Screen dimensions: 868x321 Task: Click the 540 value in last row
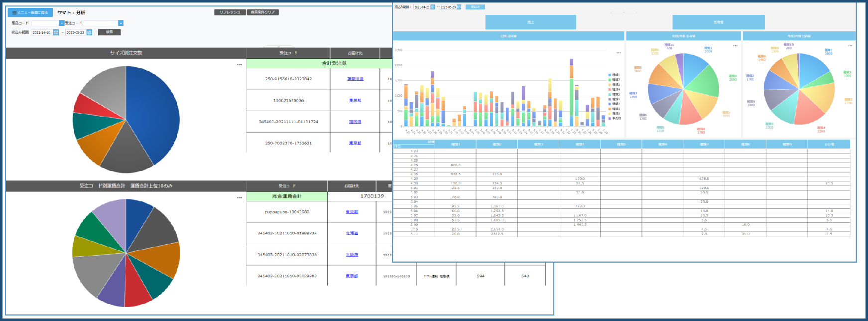525,276
